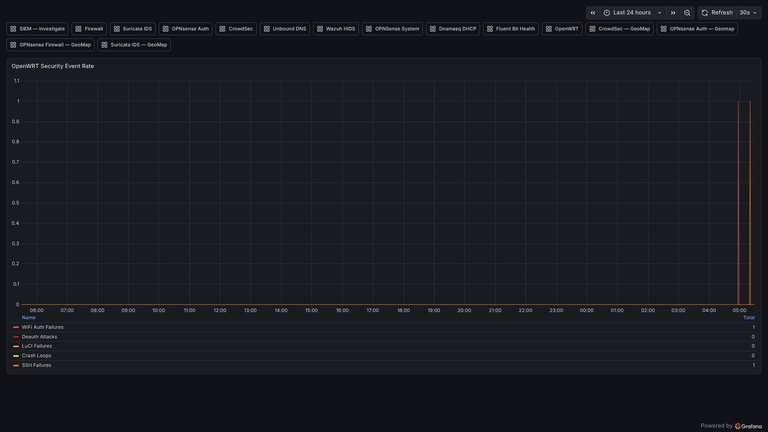Click Deauth Attacks color swatch

(x=16, y=337)
